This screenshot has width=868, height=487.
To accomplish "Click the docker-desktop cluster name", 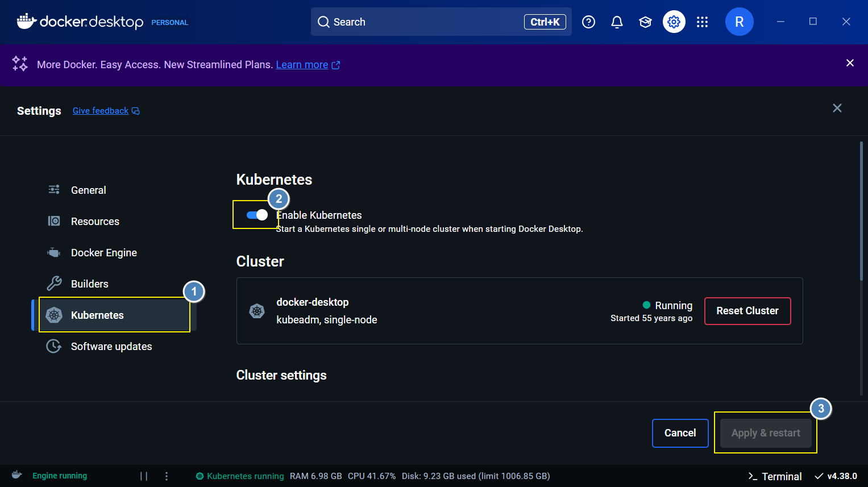I will [x=313, y=302].
